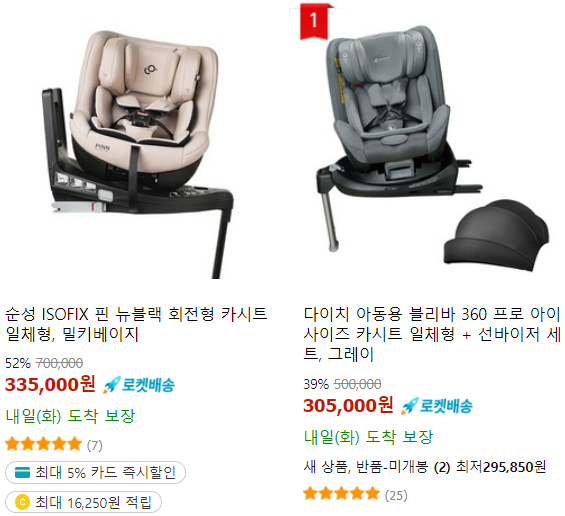The height and width of the screenshot is (516, 565).
Task: Click the 로켓배송 rocket icon beside 305,000원
Action: pyautogui.click(x=410, y=406)
